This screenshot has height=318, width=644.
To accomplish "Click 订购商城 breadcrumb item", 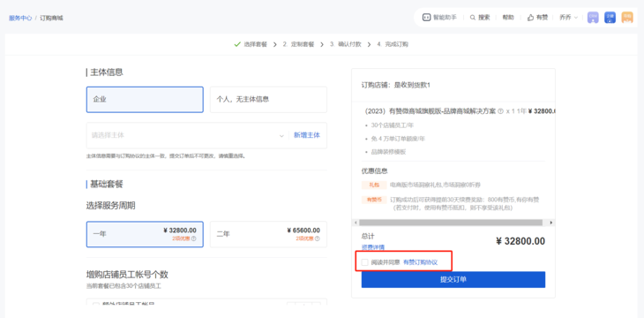I will (51, 18).
